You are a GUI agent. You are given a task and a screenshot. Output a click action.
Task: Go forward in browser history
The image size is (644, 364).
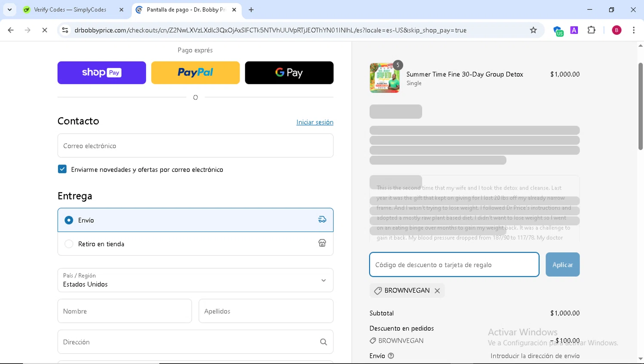(27, 30)
